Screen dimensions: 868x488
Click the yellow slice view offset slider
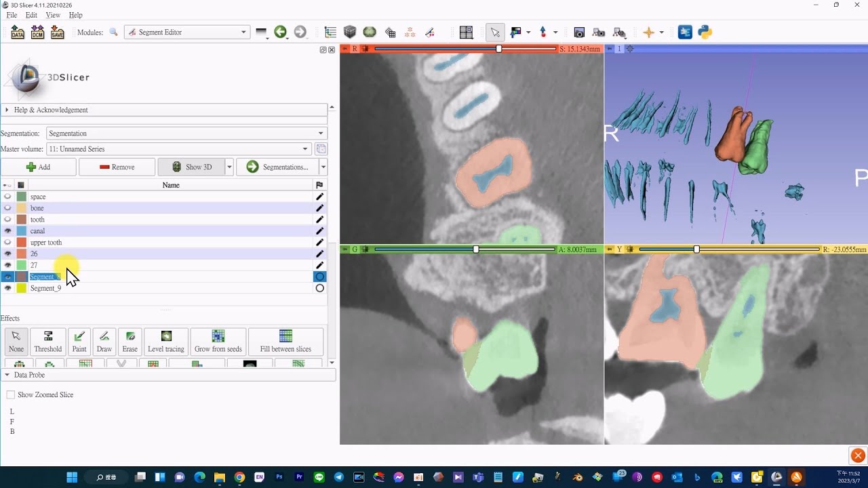click(x=729, y=249)
